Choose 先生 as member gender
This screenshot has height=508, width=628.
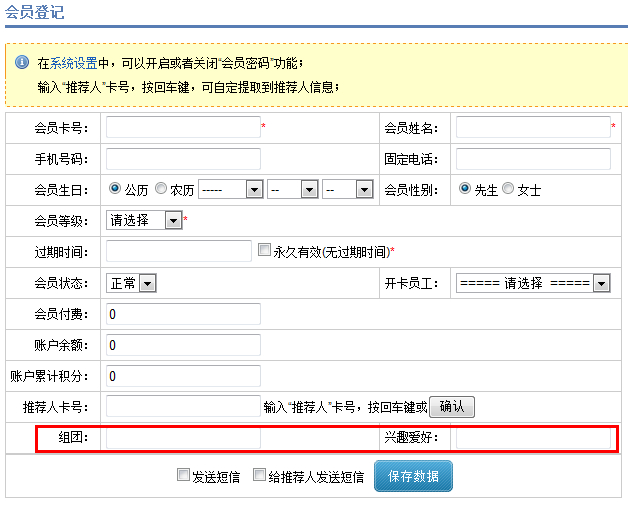click(465, 189)
